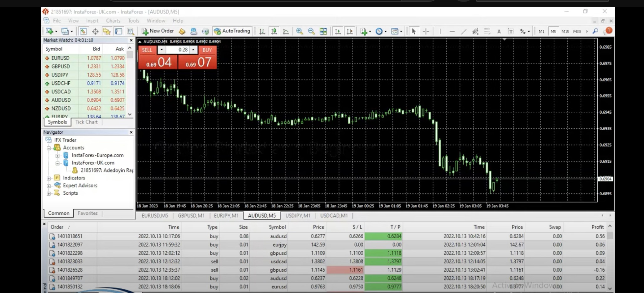This screenshot has height=293, width=644.
Task: Click the Indicators list icon
Action: click(x=363, y=31)
